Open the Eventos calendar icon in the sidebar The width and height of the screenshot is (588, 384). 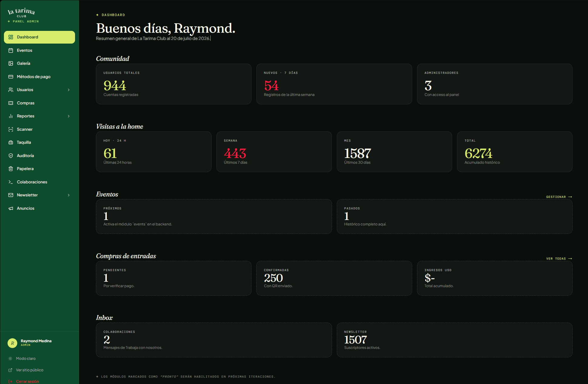pyautogui.click(x=11, y=50)
